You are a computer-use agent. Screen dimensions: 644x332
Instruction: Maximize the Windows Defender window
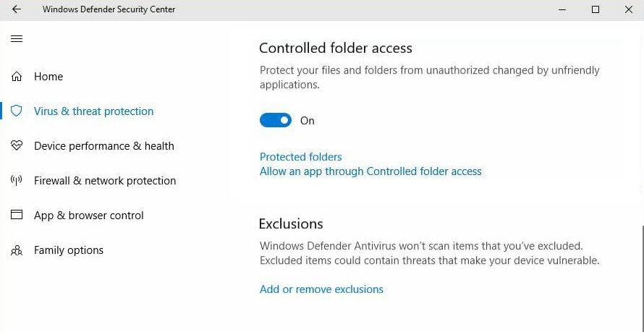pos(596,10)
